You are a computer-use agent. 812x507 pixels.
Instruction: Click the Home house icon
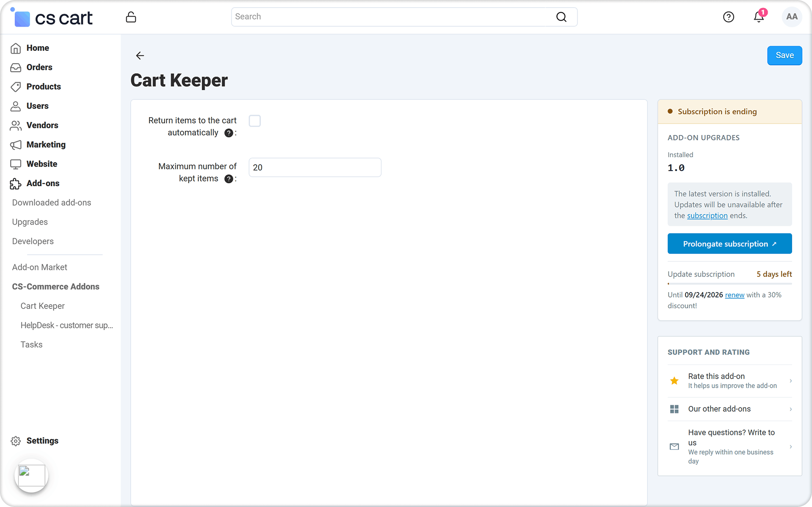pos(16,48)
